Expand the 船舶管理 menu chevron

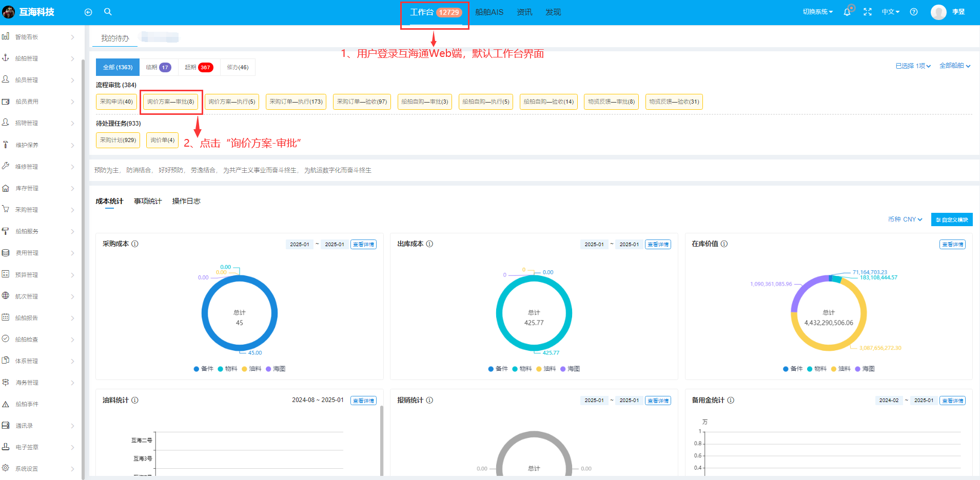[72, 58]
